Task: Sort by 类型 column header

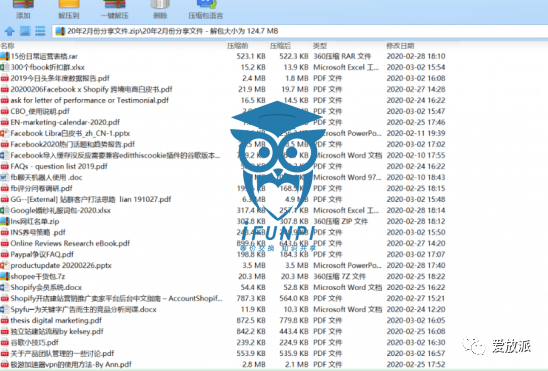Action: pyautogui.click(x=320, y=46)
